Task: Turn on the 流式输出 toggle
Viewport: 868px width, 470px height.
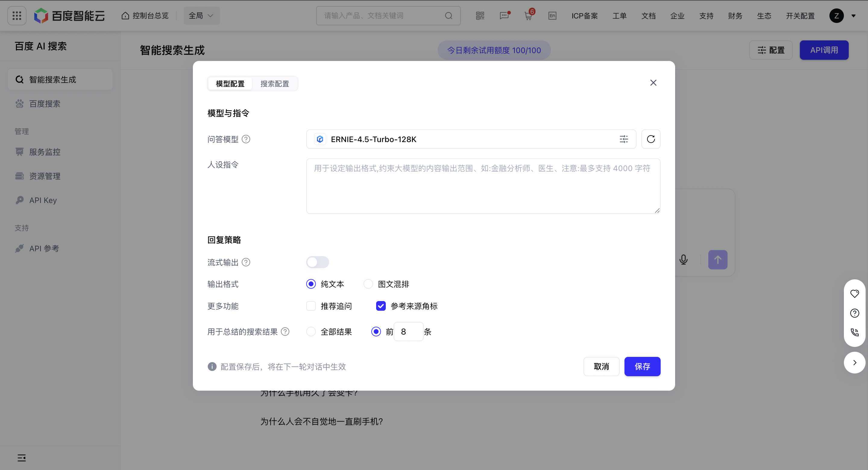Action: [317, 262]
